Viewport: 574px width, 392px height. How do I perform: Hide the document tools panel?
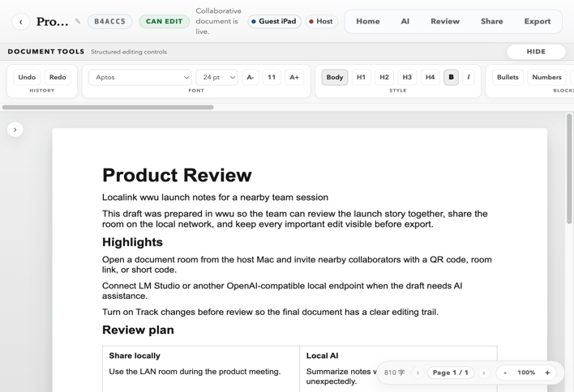(x=536, y=52)
